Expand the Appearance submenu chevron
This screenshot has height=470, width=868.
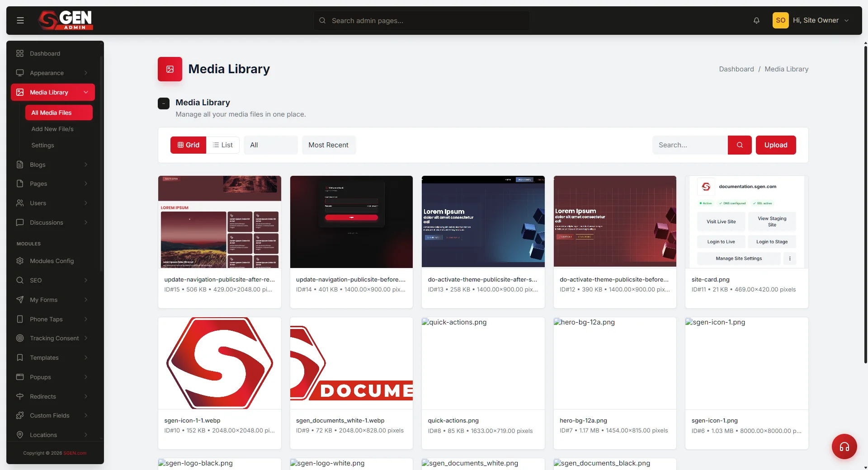click(86, 73)
